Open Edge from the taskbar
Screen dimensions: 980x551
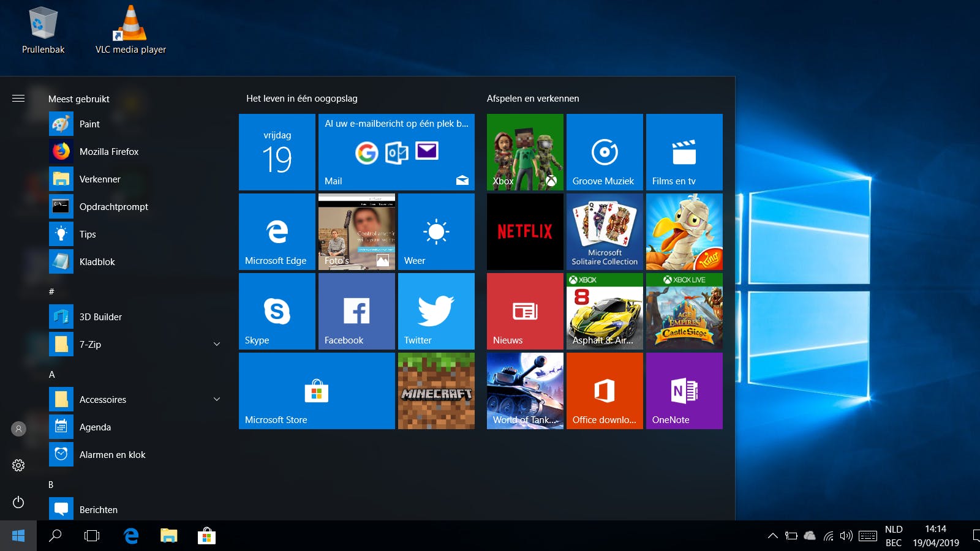(131, 536)
